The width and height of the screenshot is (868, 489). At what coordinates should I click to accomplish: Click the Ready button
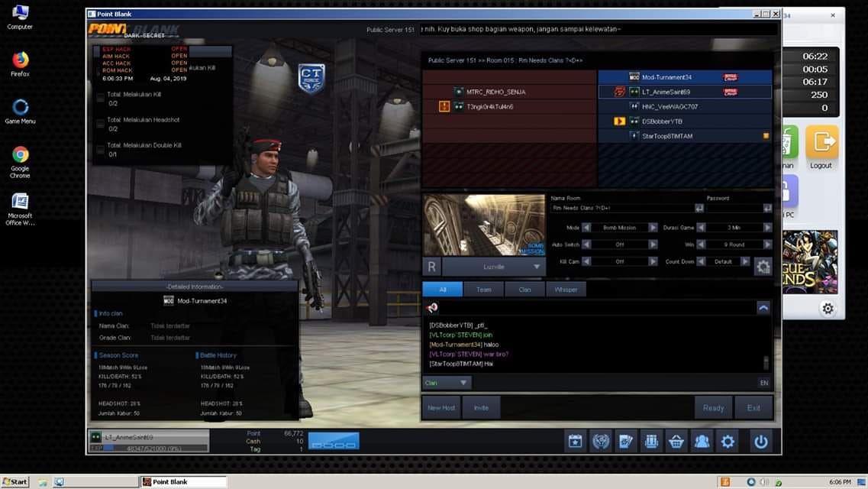click(x=714, y=407)
